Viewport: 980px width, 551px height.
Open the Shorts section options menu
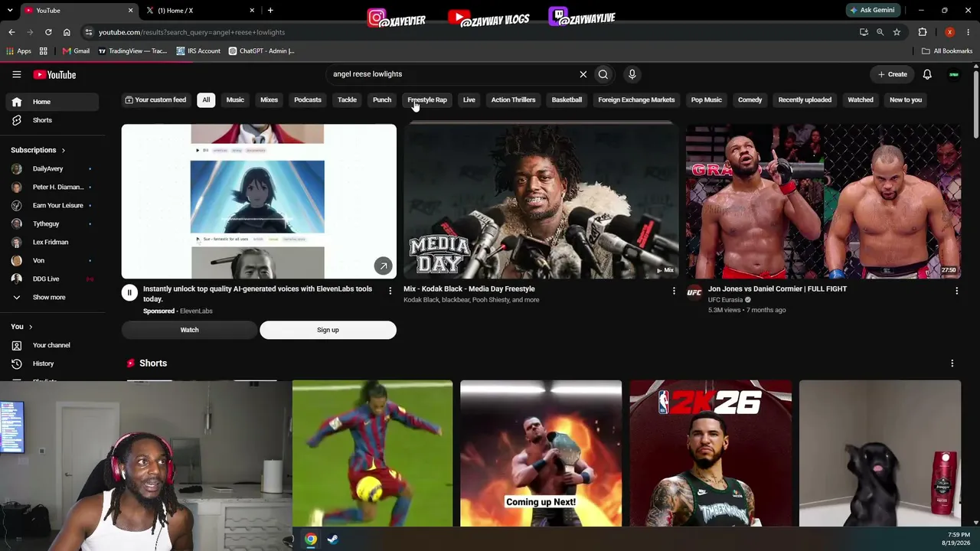pyautogui.click(x=952, y=364)
